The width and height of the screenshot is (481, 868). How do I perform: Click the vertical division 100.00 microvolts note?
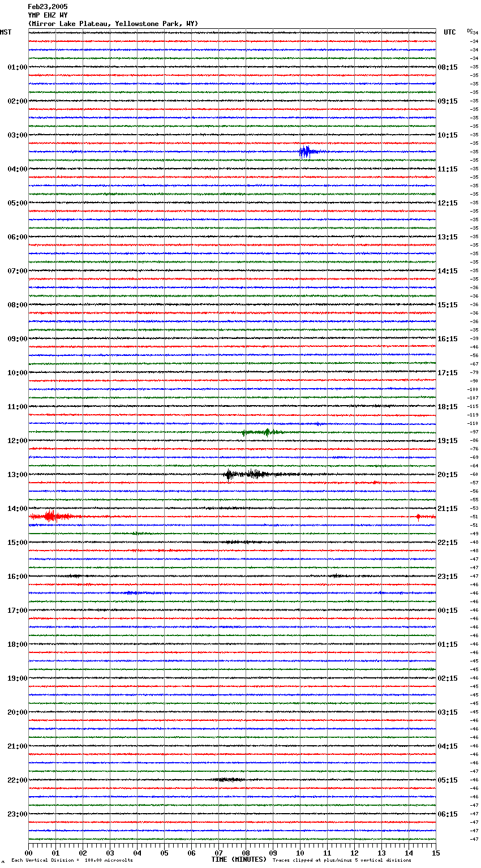pos(72,861)
